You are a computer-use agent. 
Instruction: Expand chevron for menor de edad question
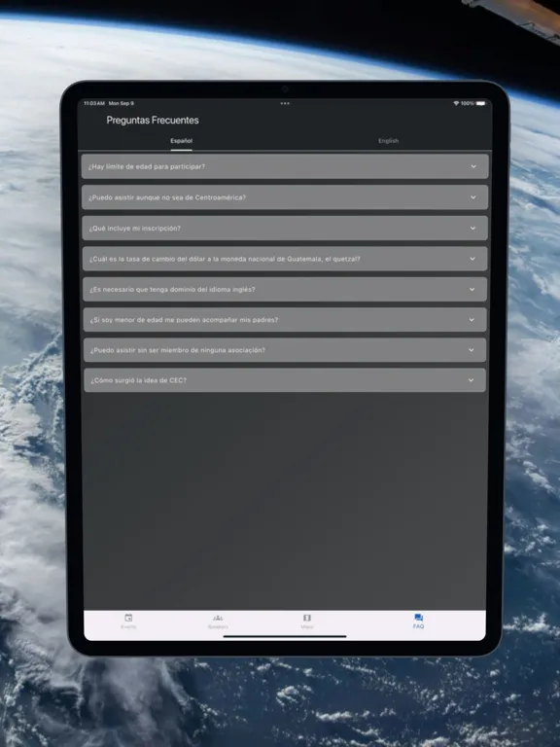[472, 320]
